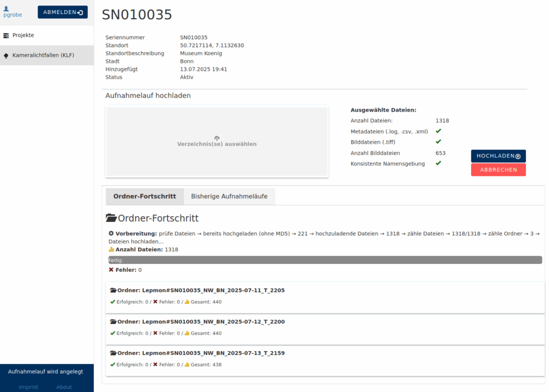Open the About footer link
This screenshot has width=549, height=392.
coord(64,387)
